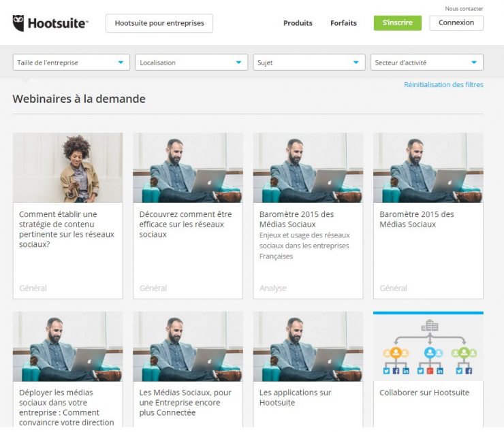Click the green S'inscrire button
This screenshot has height=432, width=504.
click(x=397, y=23)
